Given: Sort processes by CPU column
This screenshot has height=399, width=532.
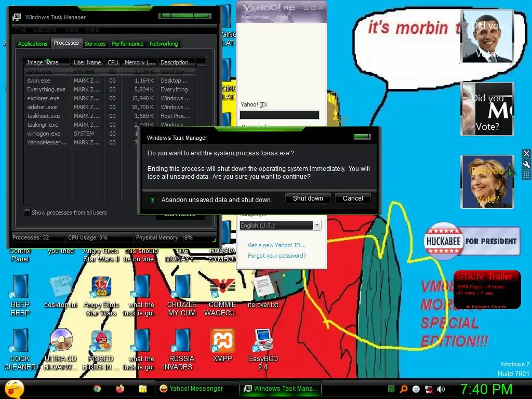Looking at the screenshot, I should click(x=113, y=62).
